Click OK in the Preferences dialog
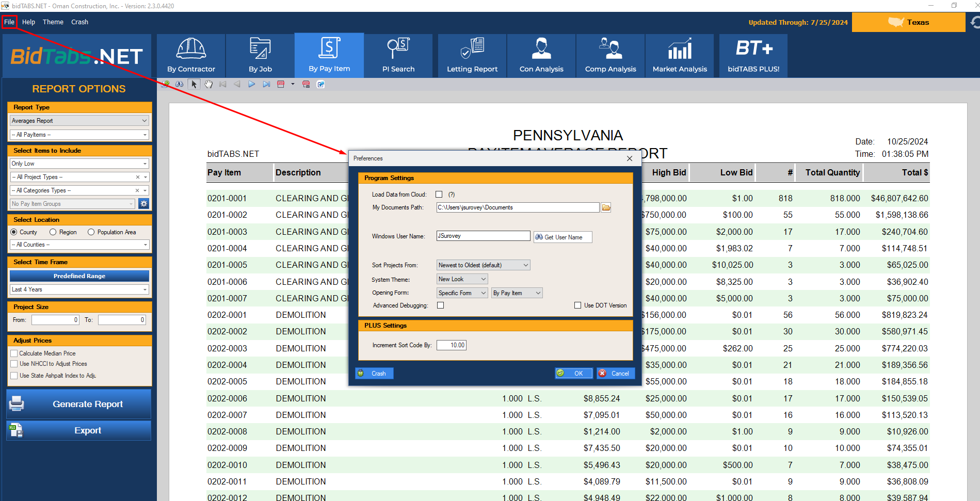Screen dimensions: 980x501 pos(574,374)
